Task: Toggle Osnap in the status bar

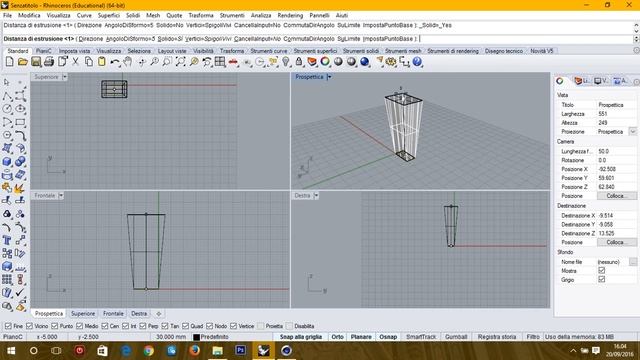Action: coord(388,337)
